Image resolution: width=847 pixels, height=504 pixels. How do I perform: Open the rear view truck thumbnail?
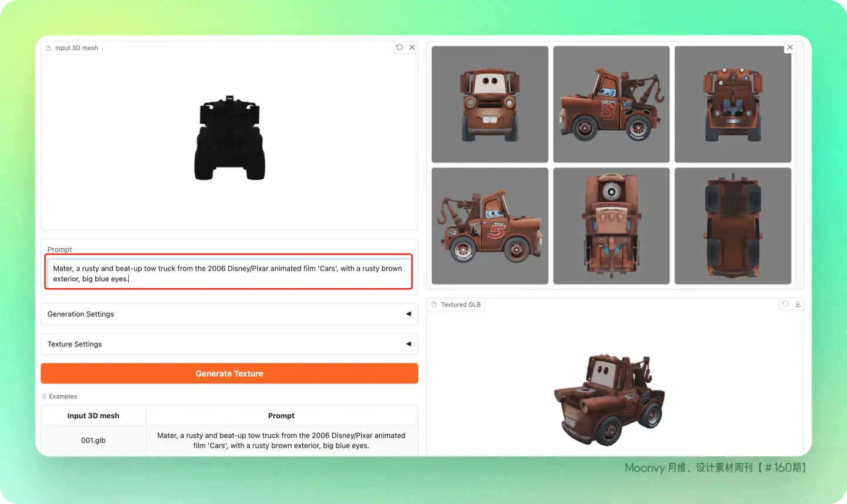732,104
